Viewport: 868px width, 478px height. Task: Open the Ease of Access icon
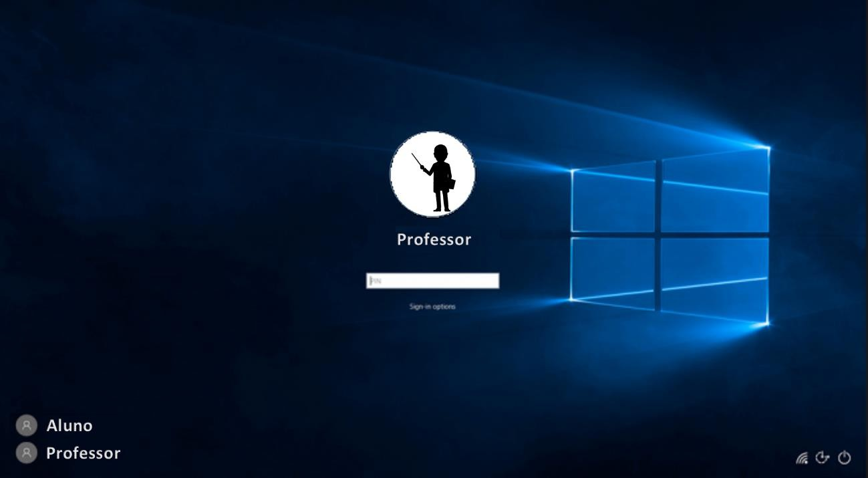pos(823,458)
